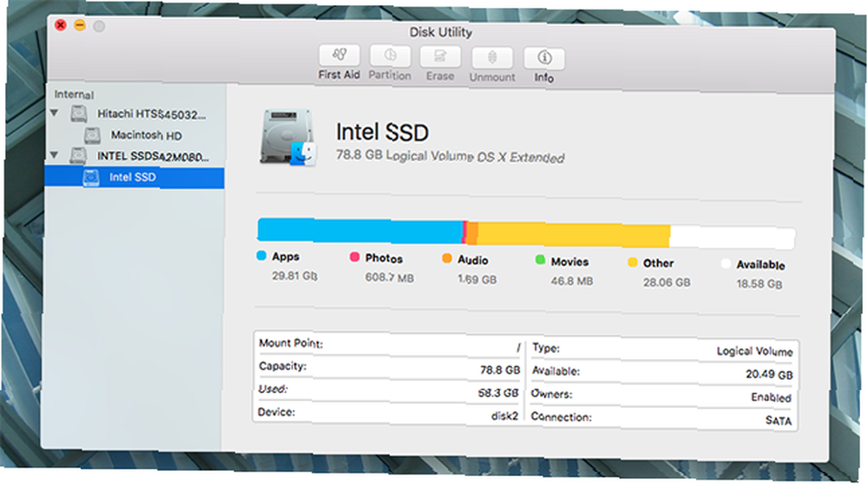
Task: Click the yellow Other legend dot
Action: [x=633, y=262]
